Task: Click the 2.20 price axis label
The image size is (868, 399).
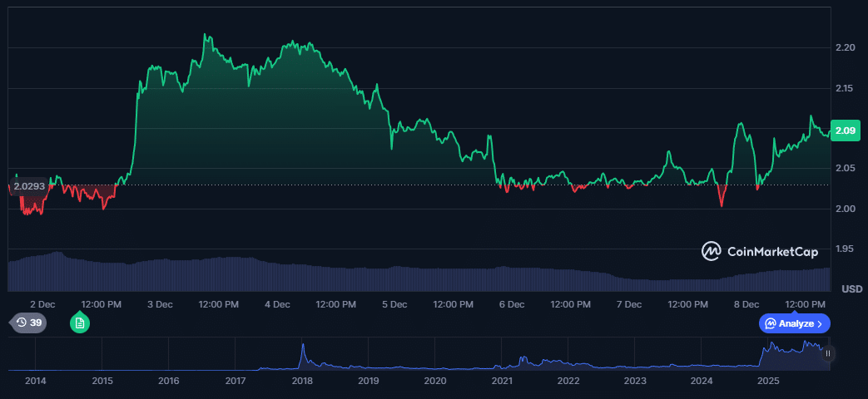Action: pos(846,47)
